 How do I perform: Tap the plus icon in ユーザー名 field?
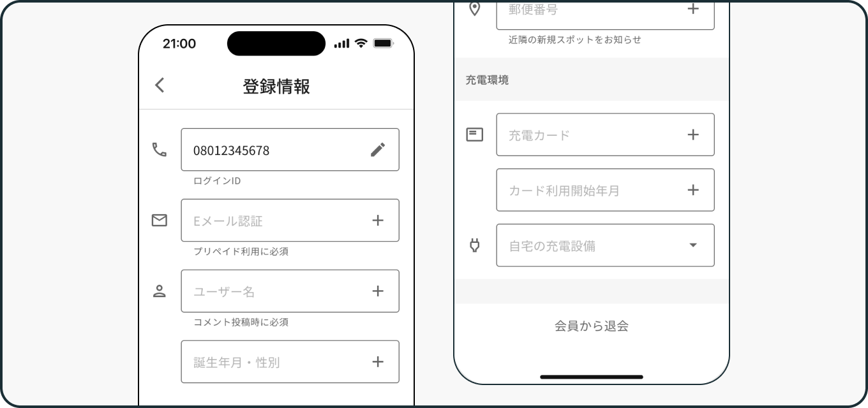click(378, 291)
